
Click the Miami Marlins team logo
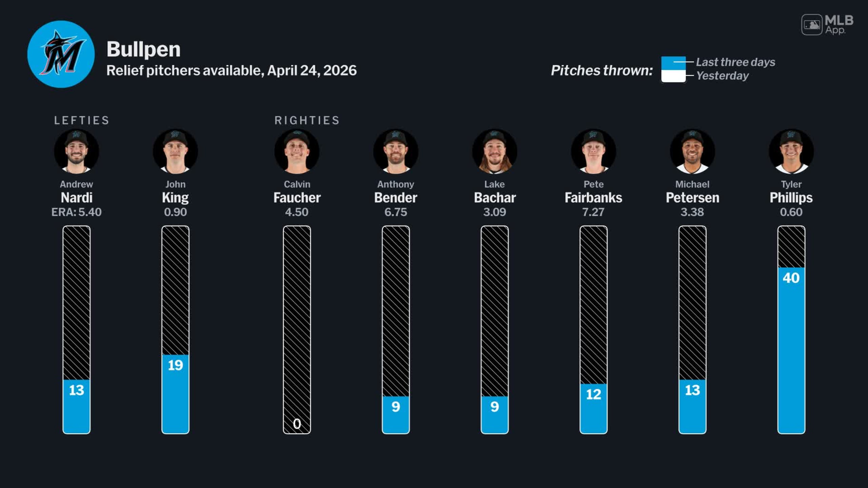[x=61, y=54]
